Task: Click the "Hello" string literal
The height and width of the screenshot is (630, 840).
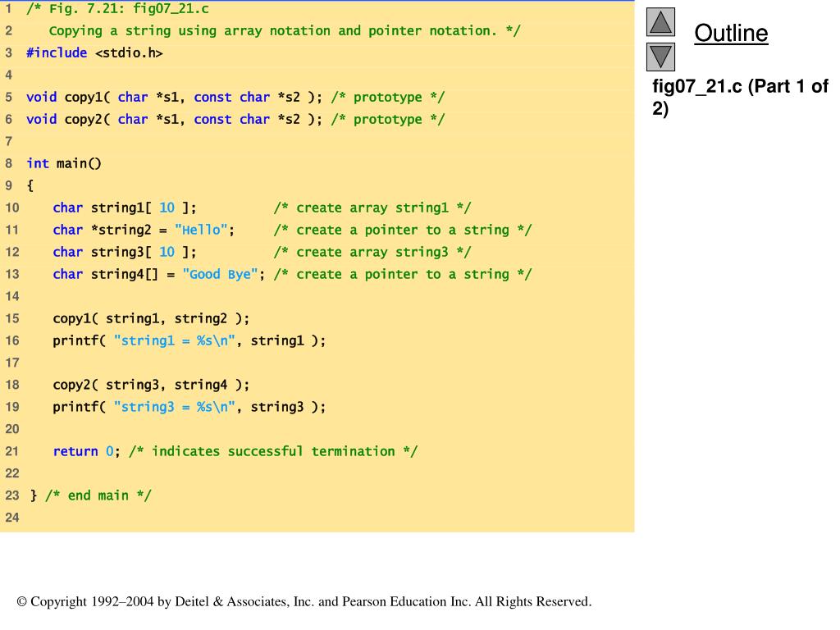Action: tap(201, 231)
